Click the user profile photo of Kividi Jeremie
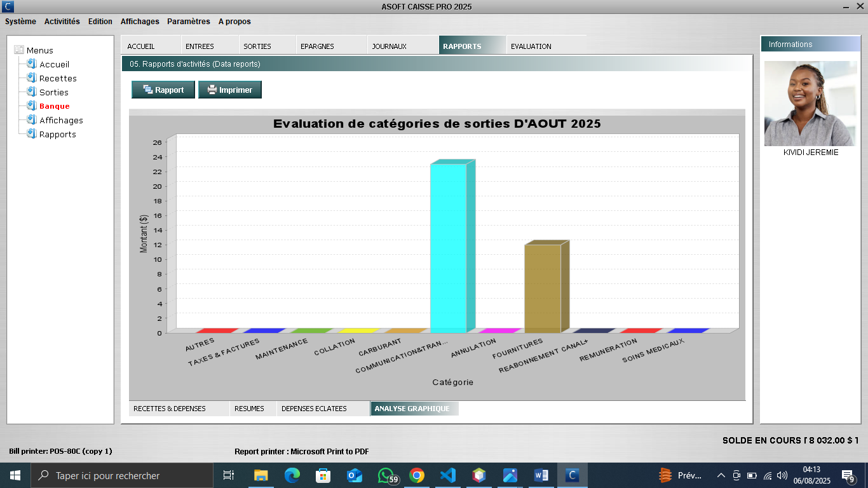868x488 pixels. [810, 104]
